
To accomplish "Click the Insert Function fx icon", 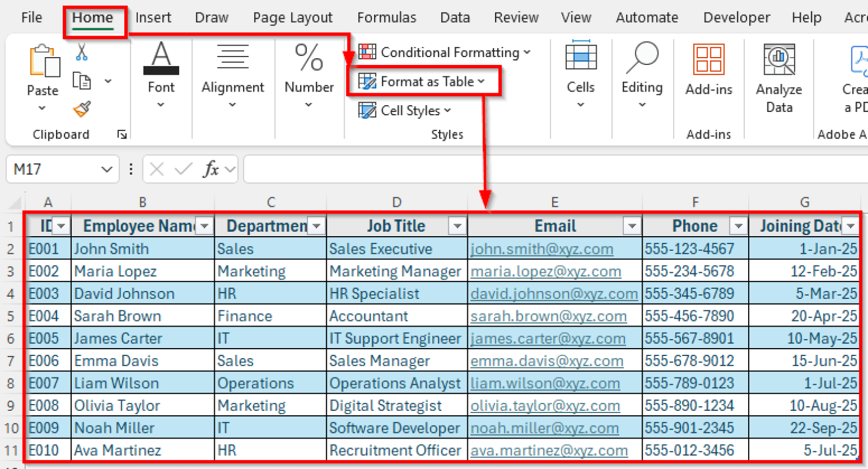I will pyautogui.click(x=211, y=169).
